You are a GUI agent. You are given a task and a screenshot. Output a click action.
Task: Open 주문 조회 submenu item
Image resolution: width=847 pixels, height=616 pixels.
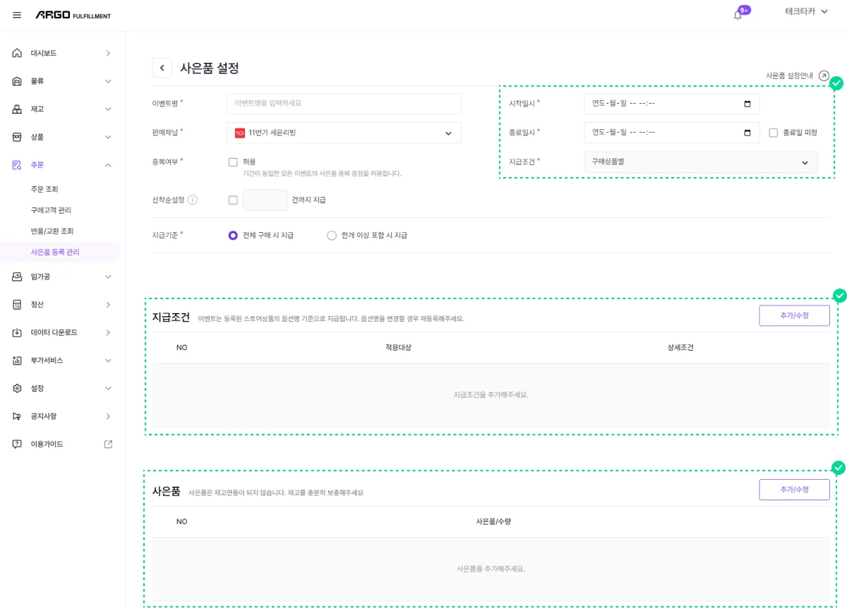coord(44,189)
